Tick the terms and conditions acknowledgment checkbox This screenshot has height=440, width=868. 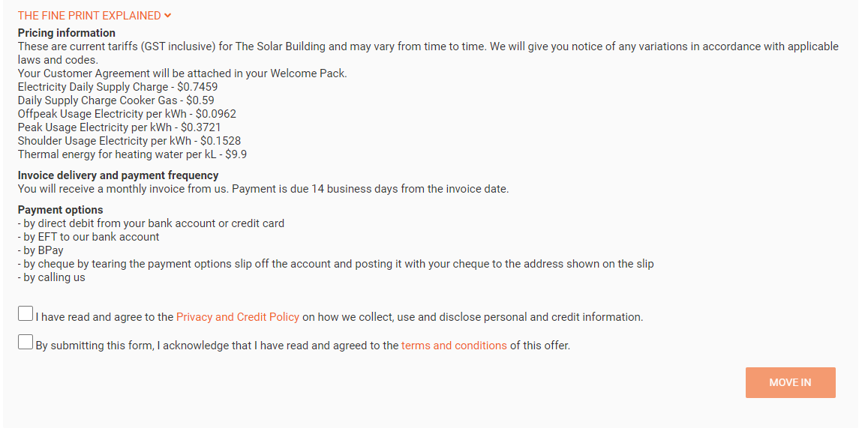point(25,341)
